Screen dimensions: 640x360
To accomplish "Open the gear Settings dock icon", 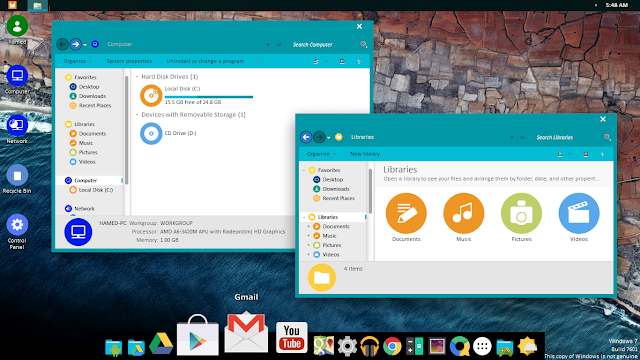I will pos(347,347).
